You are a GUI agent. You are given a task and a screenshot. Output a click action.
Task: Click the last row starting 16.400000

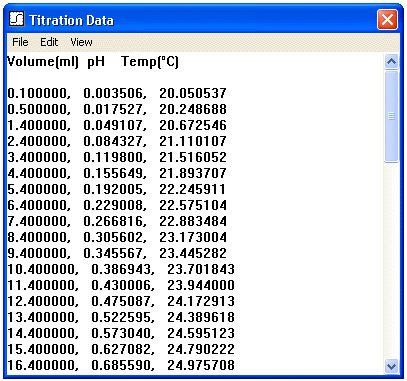coord(121,365)
